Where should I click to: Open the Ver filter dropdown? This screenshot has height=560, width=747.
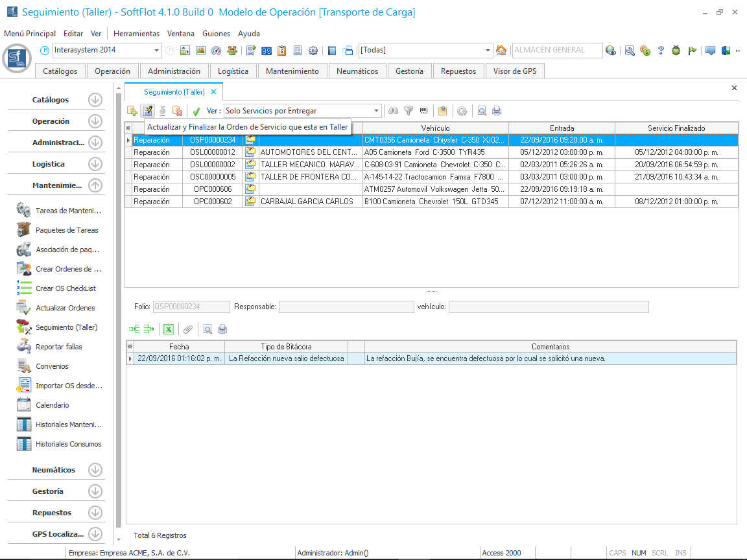click(x=376, y=111)
